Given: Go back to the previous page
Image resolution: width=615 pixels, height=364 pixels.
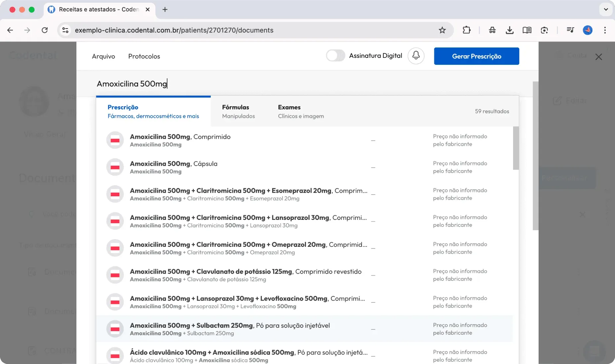Looking at the screenshot, I should tap(10, 30).
